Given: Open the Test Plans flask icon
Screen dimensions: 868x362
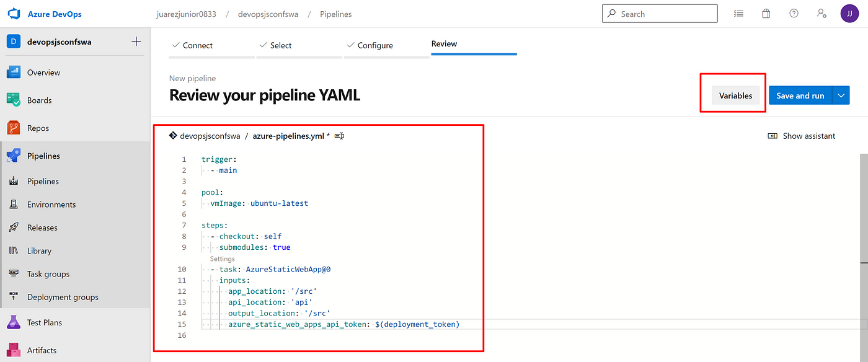Looking at the screenshot, I should point(14,322).
